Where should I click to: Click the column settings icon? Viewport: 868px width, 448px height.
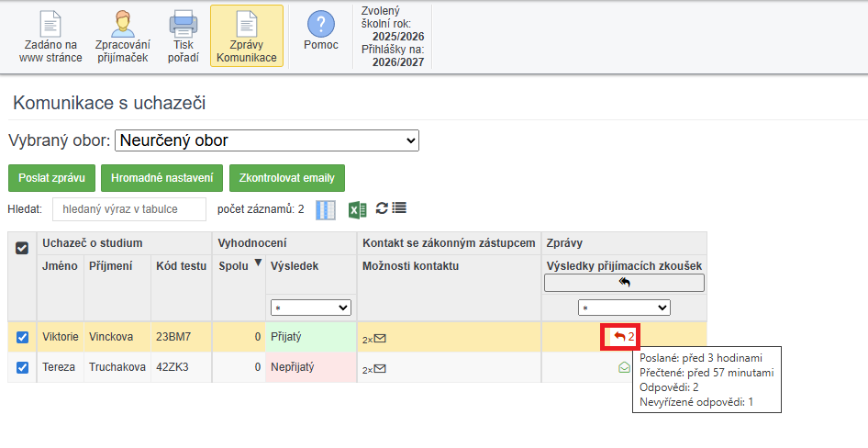click(326, 210)
